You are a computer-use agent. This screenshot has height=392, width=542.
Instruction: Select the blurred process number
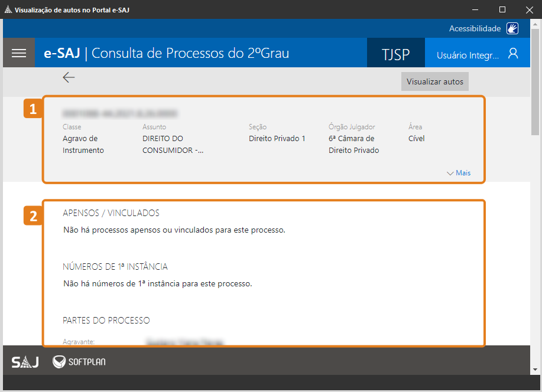[x=119, y=113]
